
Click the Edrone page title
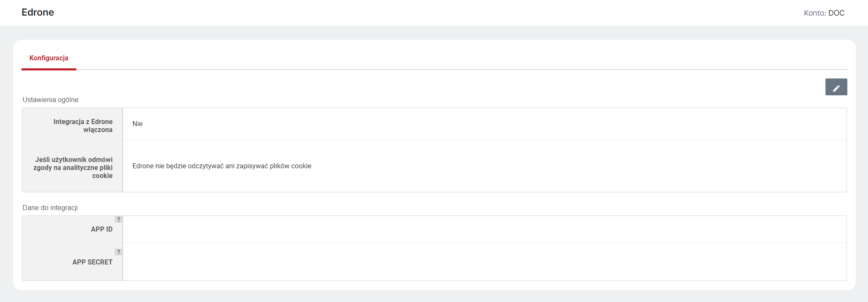click(38, 12)
